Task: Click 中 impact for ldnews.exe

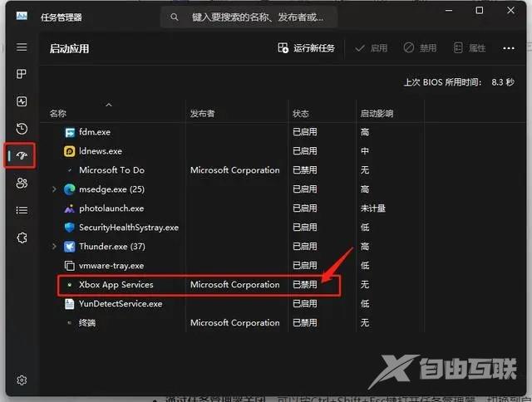Action: click(x=365, y=151)
